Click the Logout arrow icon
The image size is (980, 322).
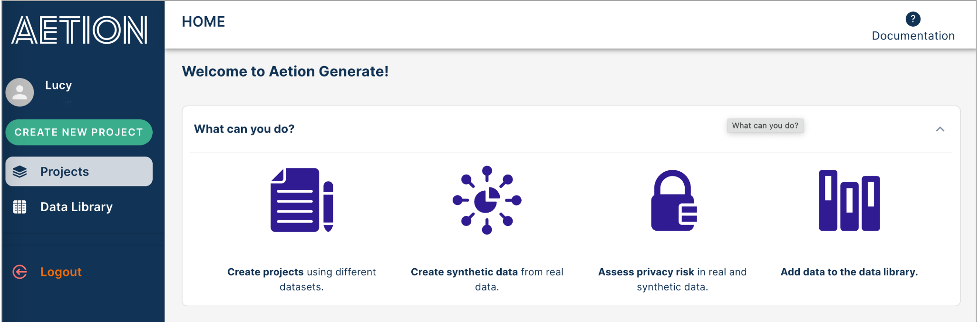coord(19,272)
